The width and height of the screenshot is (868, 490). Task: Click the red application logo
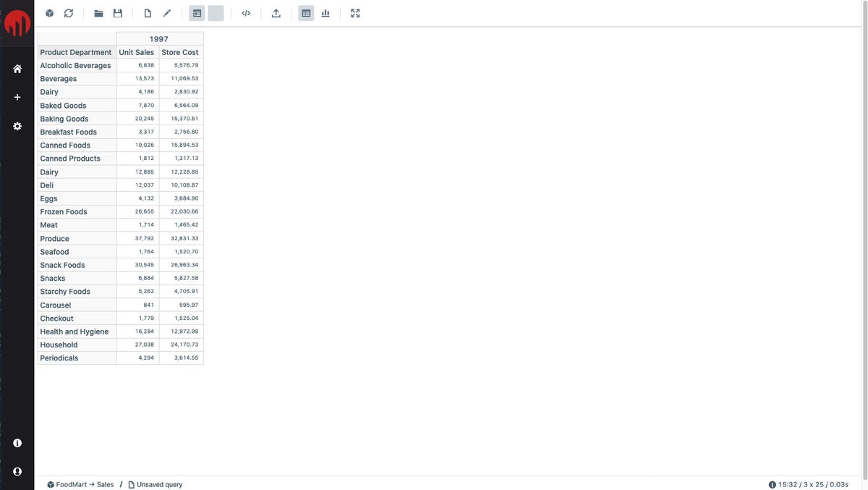(x=17, y=22)
